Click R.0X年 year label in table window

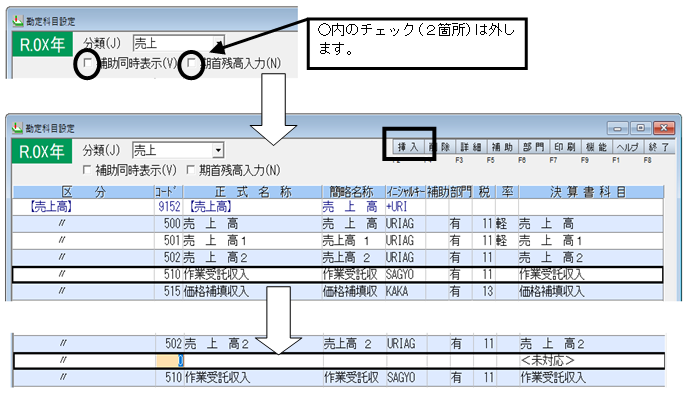point(42,151)
